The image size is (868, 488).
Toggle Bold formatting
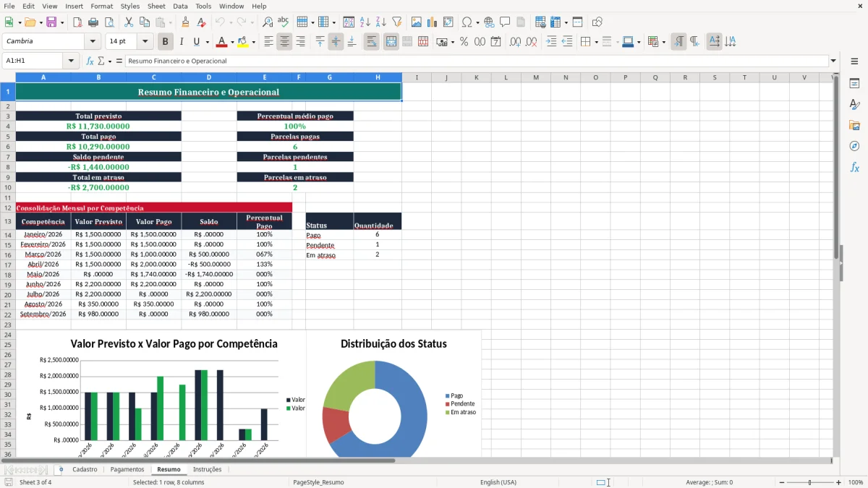tap(166, 42)
